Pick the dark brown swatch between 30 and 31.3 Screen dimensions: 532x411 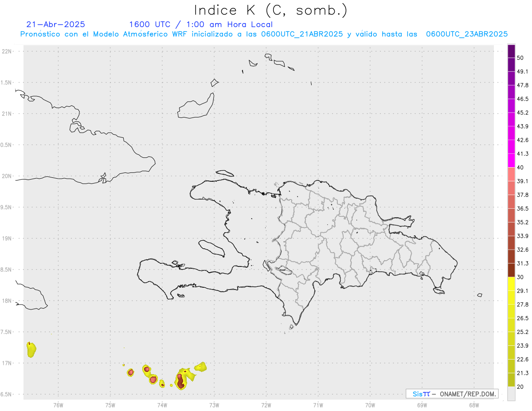(511, 270)
